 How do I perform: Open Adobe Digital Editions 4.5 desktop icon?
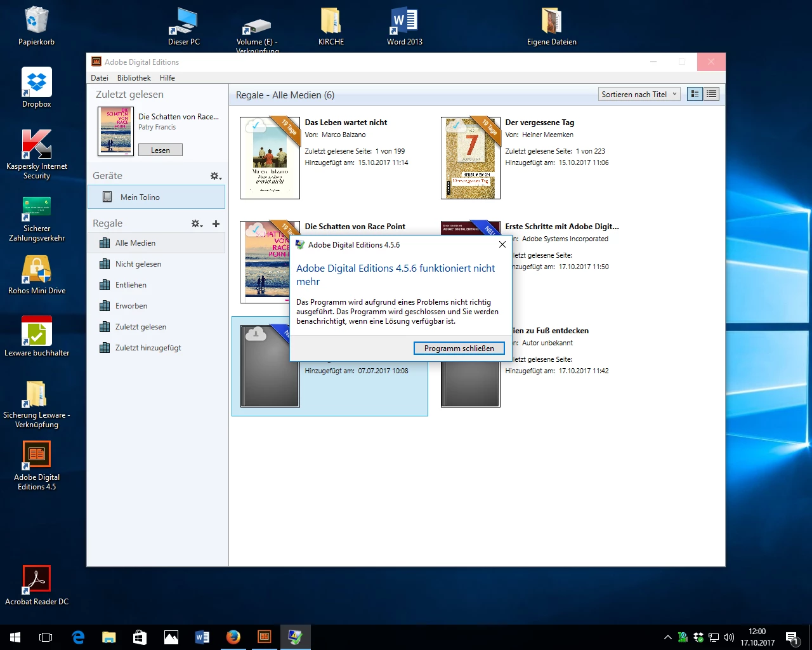(37, 466)
